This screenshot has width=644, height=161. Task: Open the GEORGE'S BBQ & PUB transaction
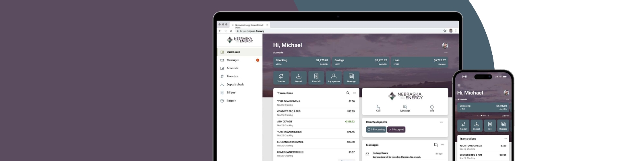coord(316,113)
